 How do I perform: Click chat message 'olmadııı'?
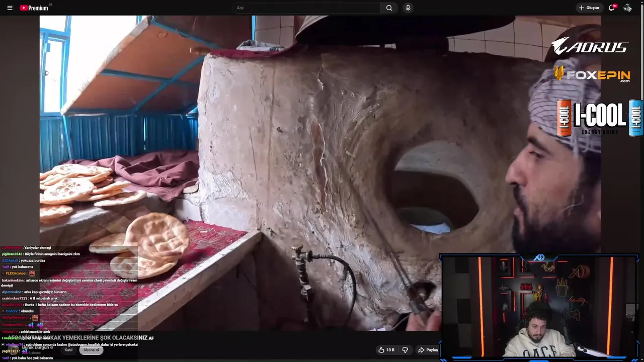[27, 311]
